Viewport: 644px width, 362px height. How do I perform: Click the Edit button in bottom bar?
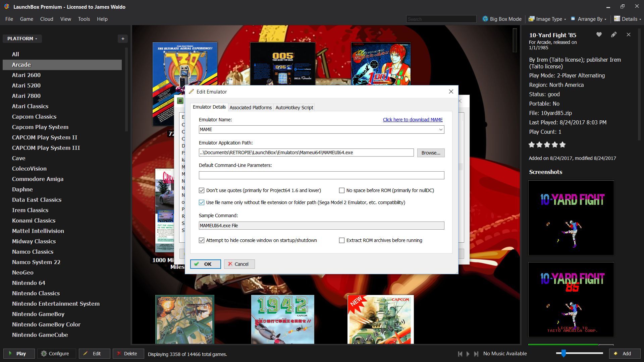(94, 354)
